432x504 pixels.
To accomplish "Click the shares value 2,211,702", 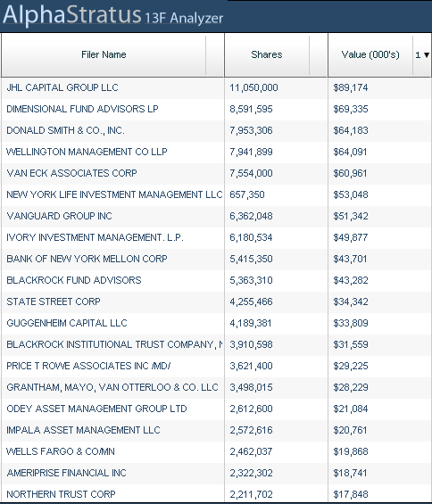I will click(251, 494).
